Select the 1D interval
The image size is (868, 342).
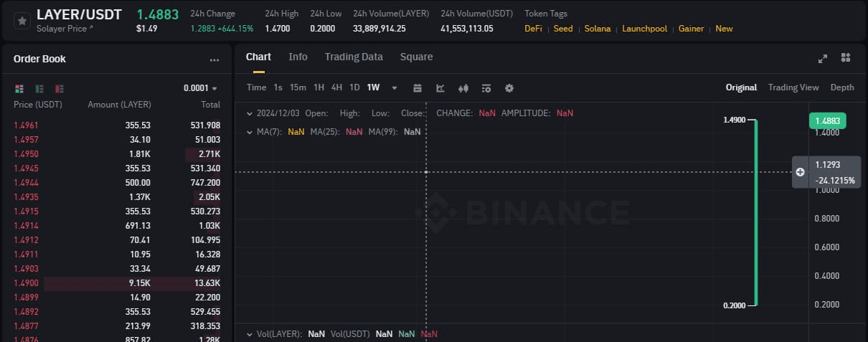point(354,87)
